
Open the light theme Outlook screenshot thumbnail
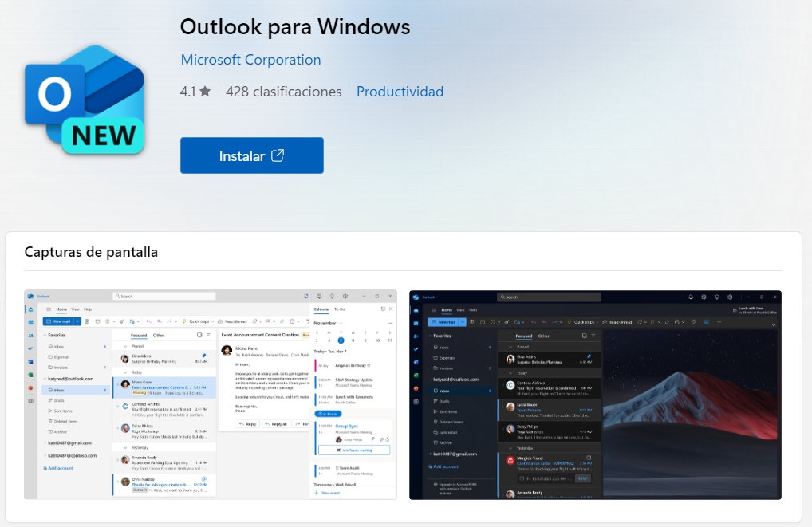tap(211, 395)
